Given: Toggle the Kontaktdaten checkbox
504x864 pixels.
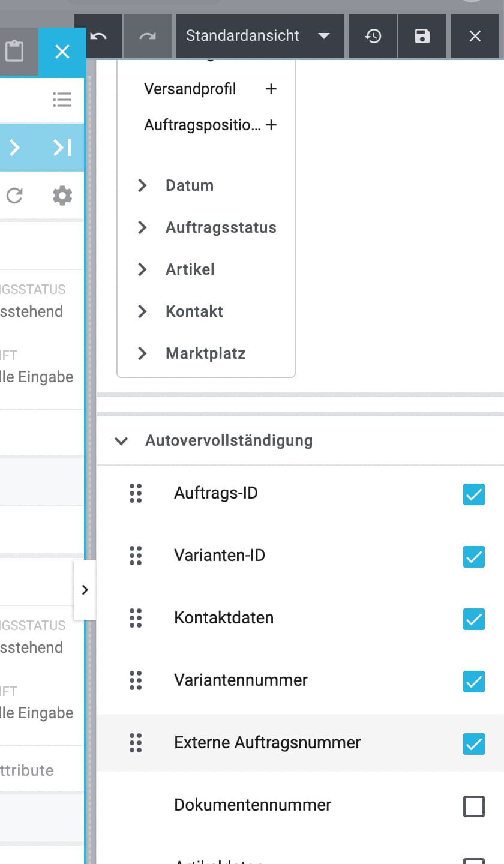Looking at the screenshot, I should coord(473,619).
